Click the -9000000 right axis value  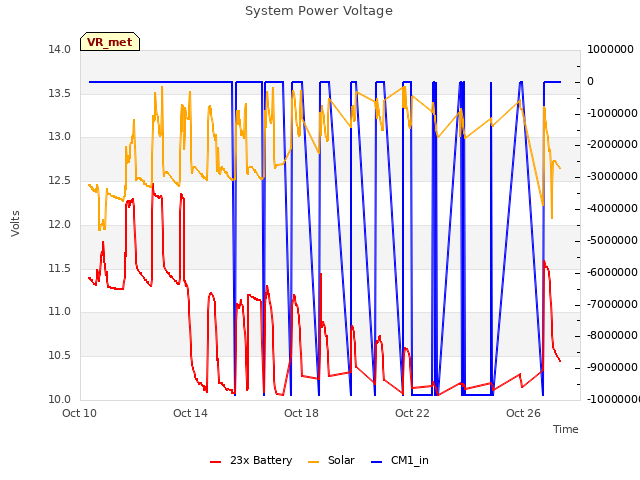click(612, 367)
